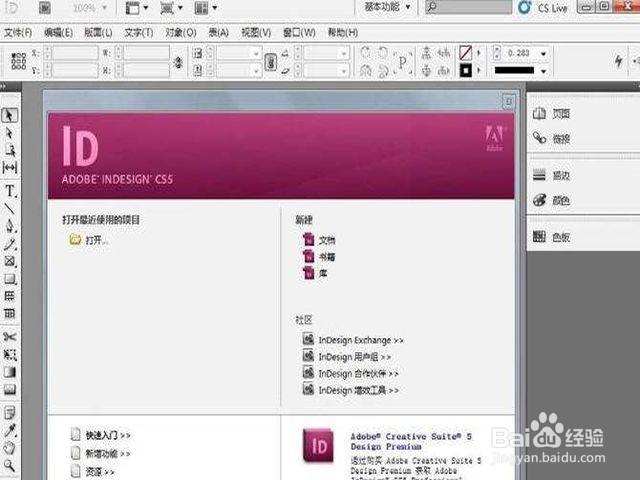Select the Page tool

click(10, 150)
